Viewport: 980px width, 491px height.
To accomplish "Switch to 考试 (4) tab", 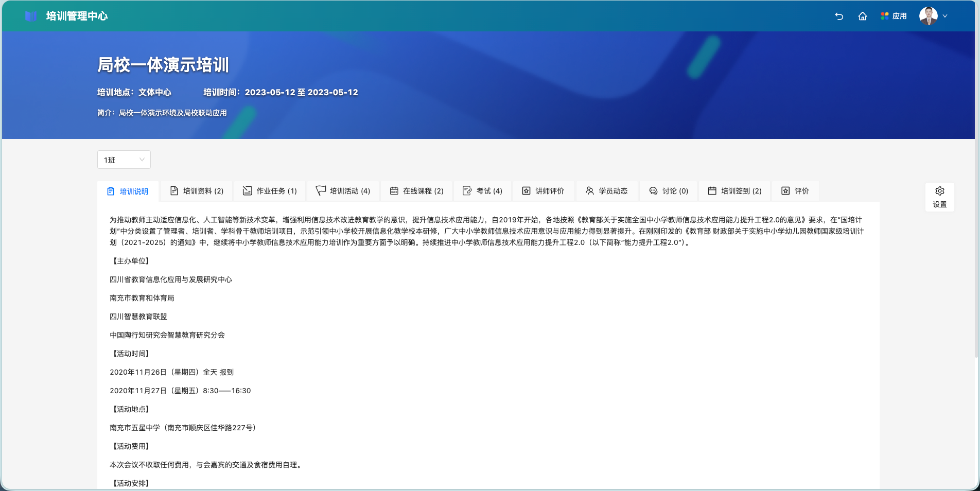I will [482, 191].
